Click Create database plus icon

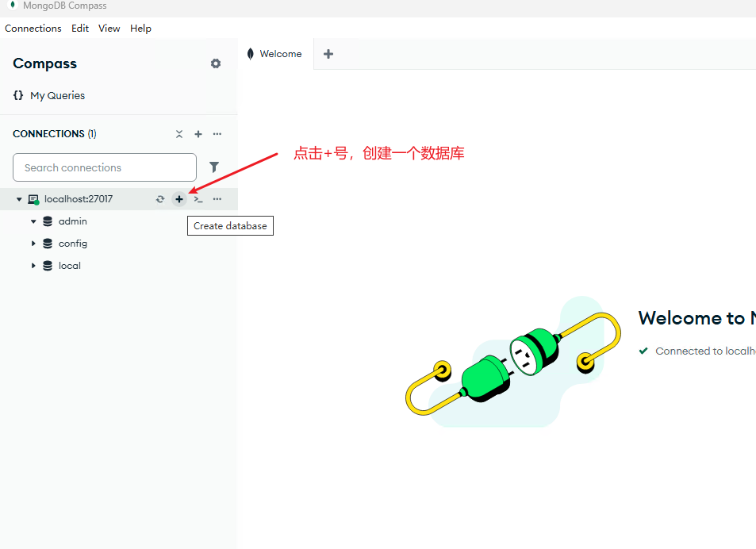(x=178, y=199)
